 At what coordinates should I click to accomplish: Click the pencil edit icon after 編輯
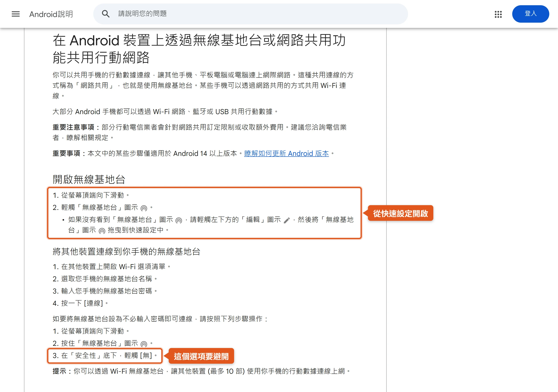[x=287, y=220]
